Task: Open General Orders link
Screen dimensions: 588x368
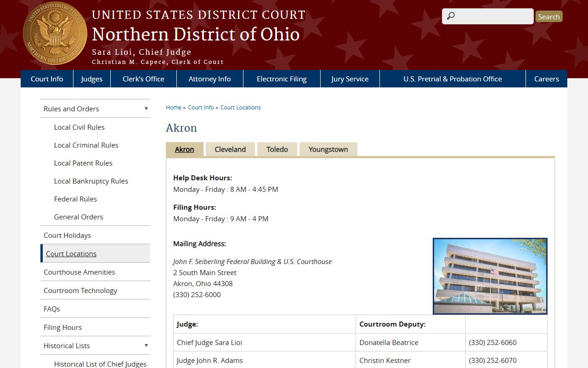Action: pyautogui.click(x=79, y=217)
